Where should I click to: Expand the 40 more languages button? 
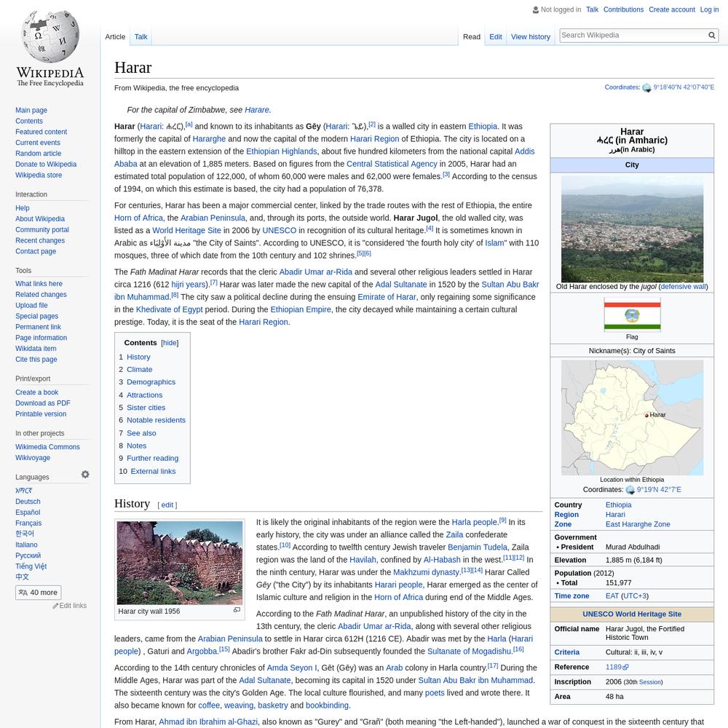[38, 593]
